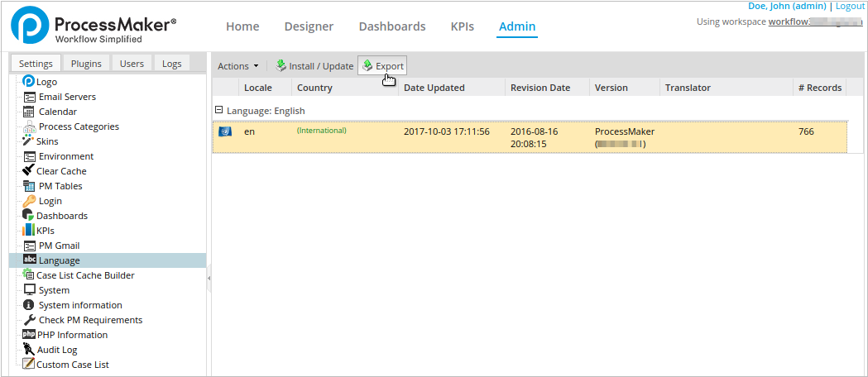The height and width of the screenshot is (377, 868).
Task: Collapse the Language: English group
Action: point(218,110)
